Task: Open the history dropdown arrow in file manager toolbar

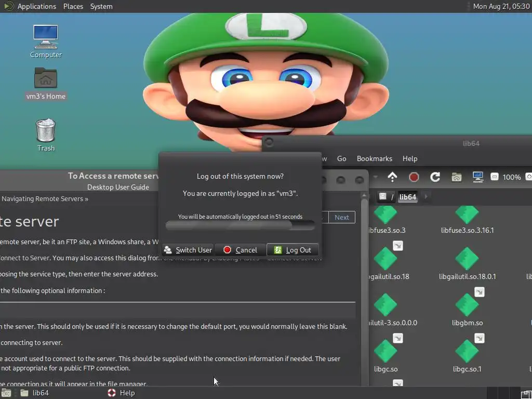Action: pos(375,177)
